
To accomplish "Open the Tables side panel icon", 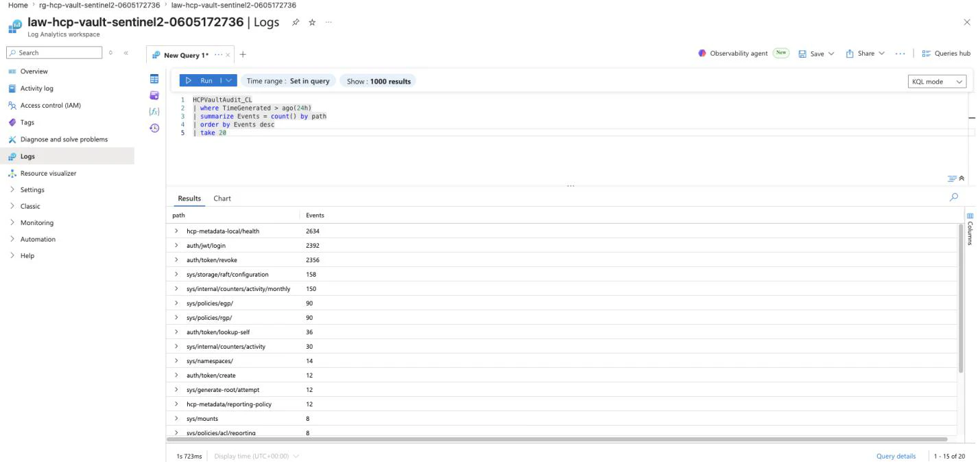I will coord(154,79).
